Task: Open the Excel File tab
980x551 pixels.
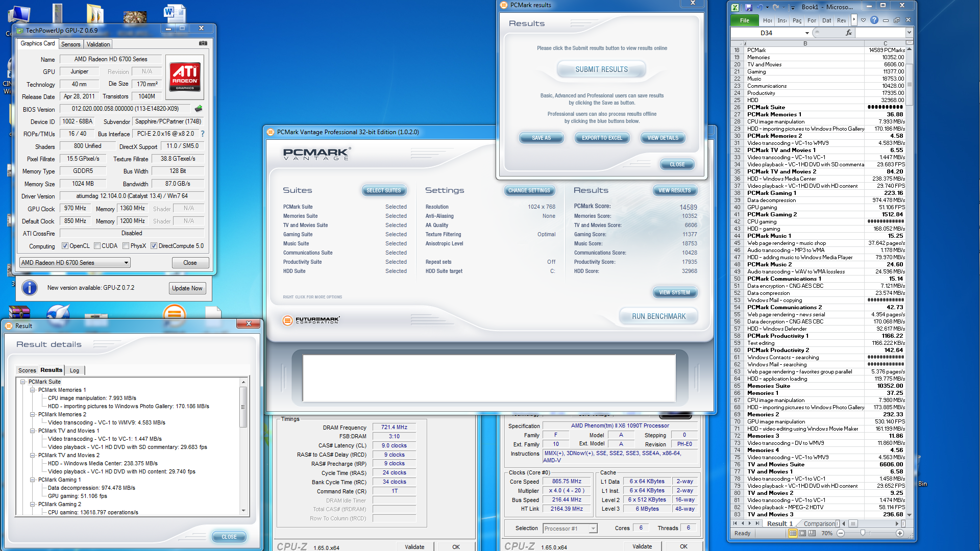Action: (x=745, y=20)
